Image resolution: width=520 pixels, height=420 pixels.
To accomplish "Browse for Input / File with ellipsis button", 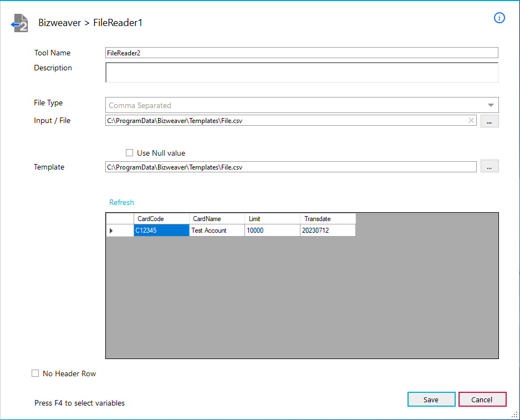I will (490, 121).
